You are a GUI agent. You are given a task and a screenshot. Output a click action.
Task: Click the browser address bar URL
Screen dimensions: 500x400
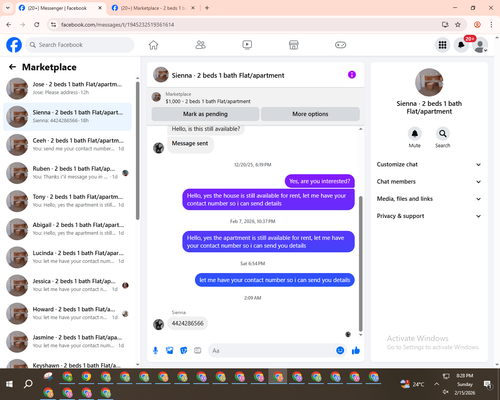117,25
